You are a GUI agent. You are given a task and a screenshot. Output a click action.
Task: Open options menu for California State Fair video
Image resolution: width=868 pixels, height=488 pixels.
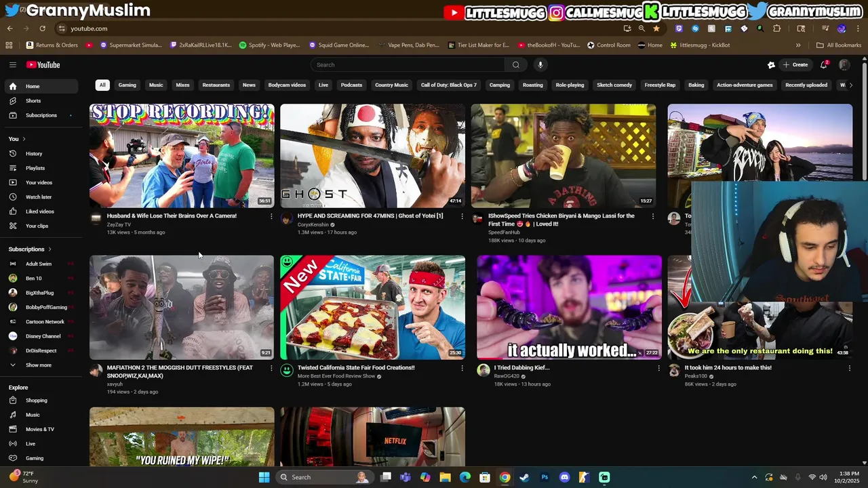tap(462, 368)
